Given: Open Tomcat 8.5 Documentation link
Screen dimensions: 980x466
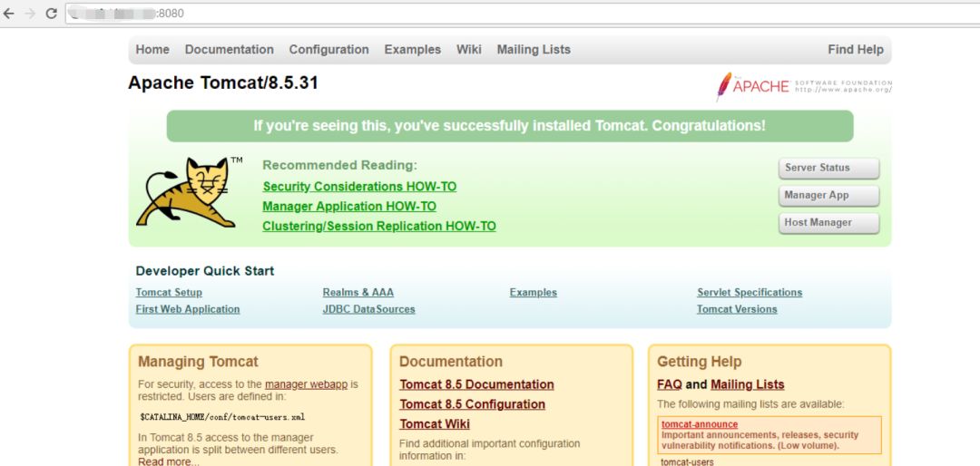Looking at the screenshot, I should coord(477,384).
